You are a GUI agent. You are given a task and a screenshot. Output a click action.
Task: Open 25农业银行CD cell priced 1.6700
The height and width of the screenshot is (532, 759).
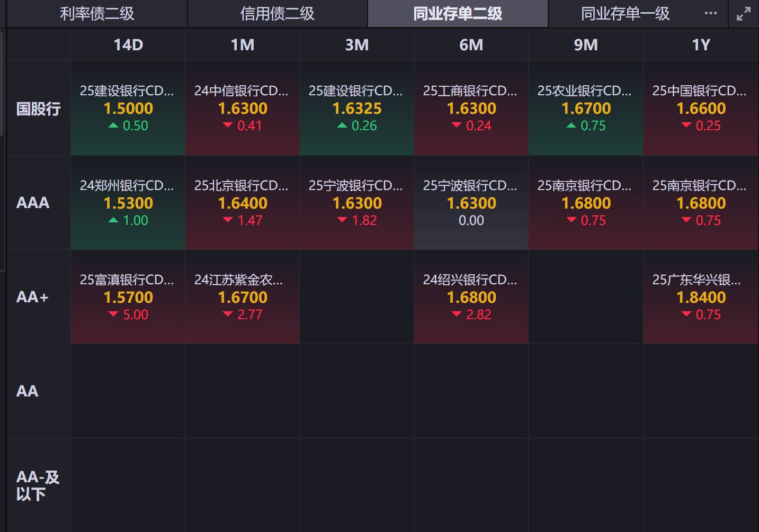[586, 108]
